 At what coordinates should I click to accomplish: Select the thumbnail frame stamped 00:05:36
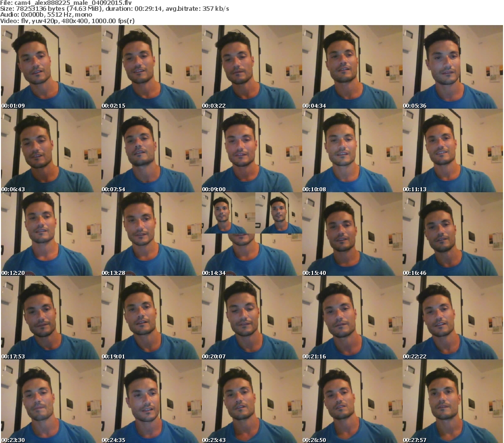(x=453, y=67)
